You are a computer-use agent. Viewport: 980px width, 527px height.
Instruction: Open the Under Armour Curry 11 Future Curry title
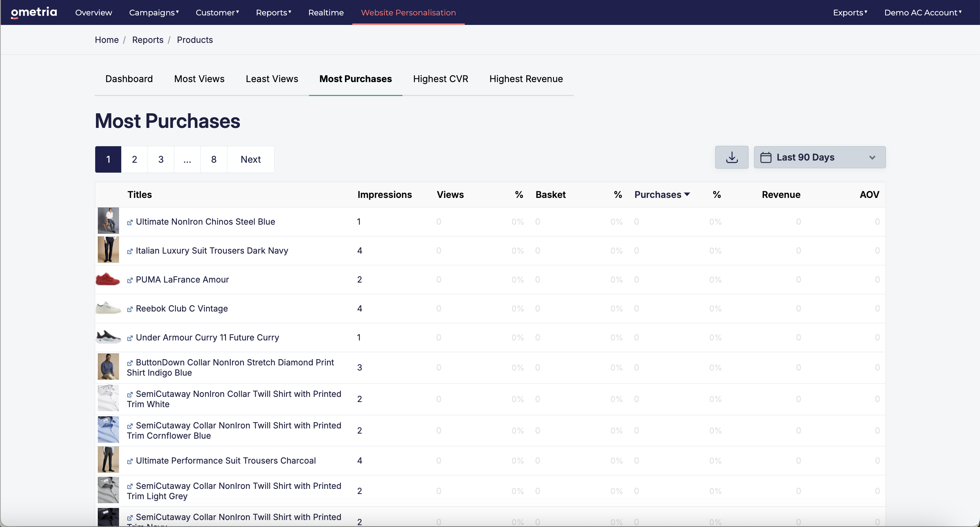(x=207, y=338)
